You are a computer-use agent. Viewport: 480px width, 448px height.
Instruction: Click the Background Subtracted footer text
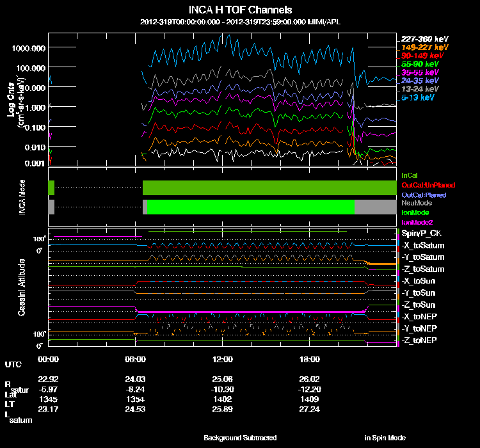click(x=240, y=438)
